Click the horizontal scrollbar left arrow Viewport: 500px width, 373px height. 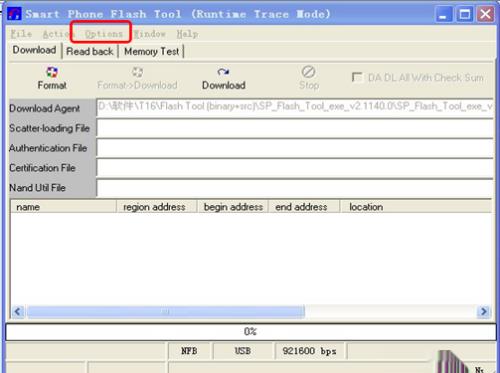coord(18,312)
